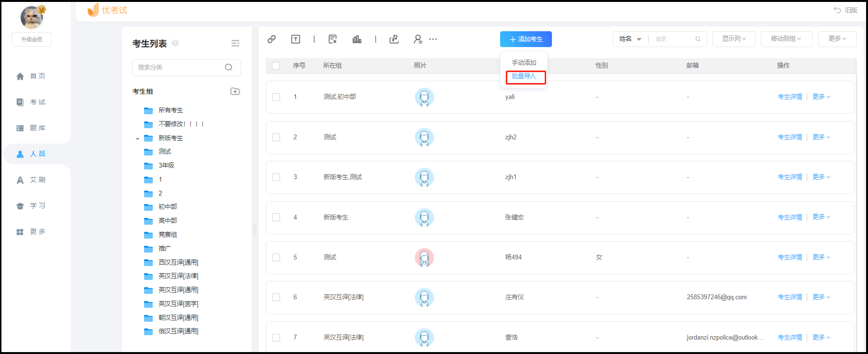Click help question icon beside 考生列表

[x=175, y=43]
